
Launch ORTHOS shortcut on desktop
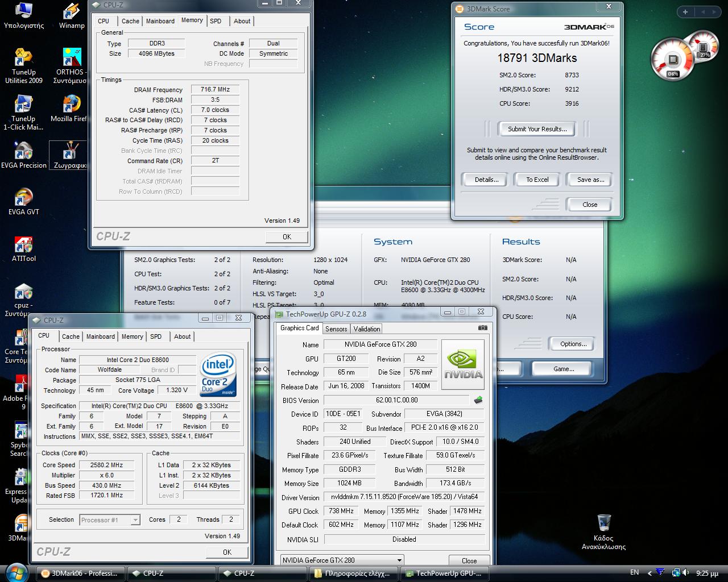tap(72, 66)
